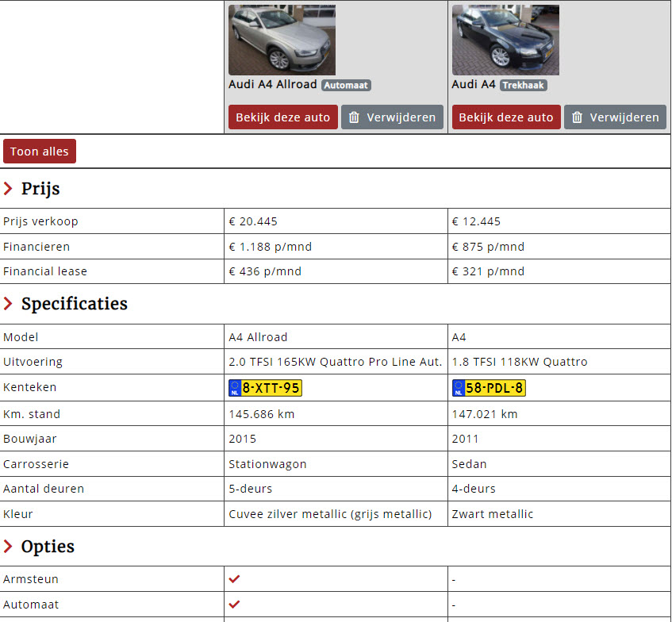
Task: Select 'A4 Allroad' in the Model row
Action: click(258, 337)
